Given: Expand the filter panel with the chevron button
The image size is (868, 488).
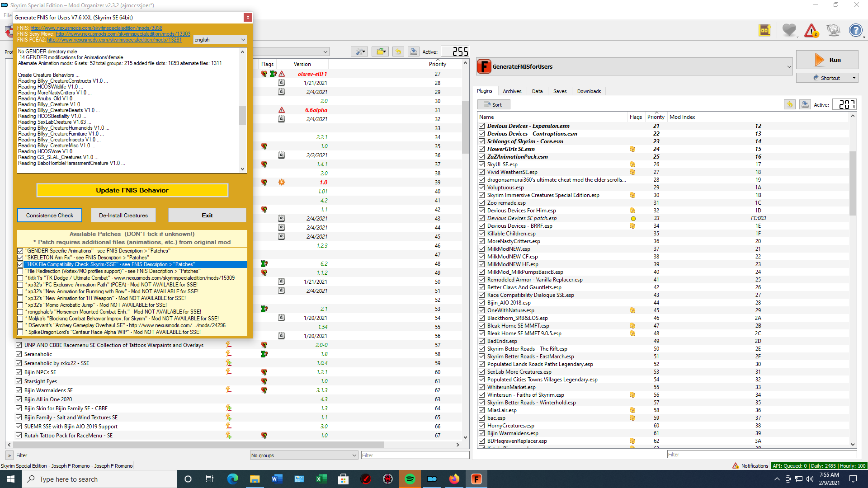Looking at the screenshot, I should [9, 455].
